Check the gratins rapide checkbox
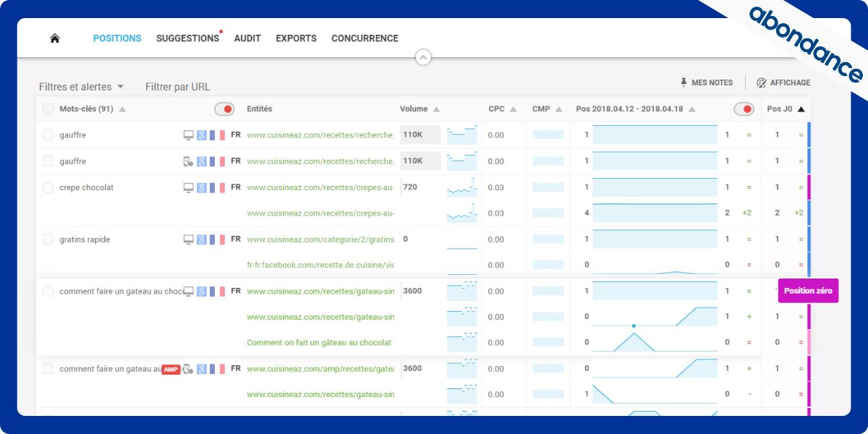 48,239
